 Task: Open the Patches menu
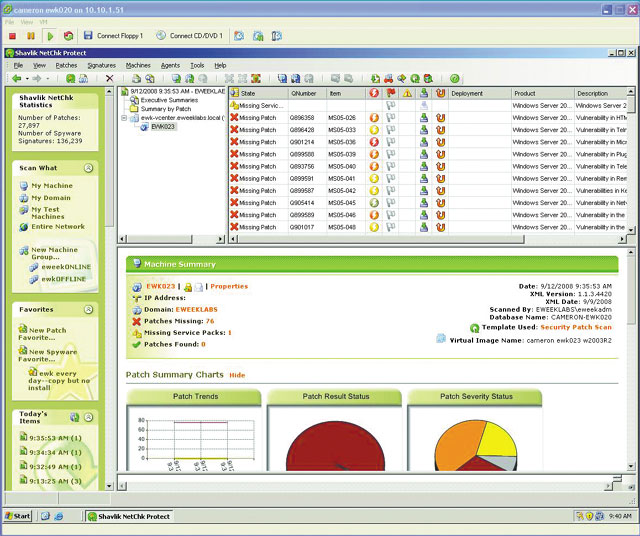(66, 65)
